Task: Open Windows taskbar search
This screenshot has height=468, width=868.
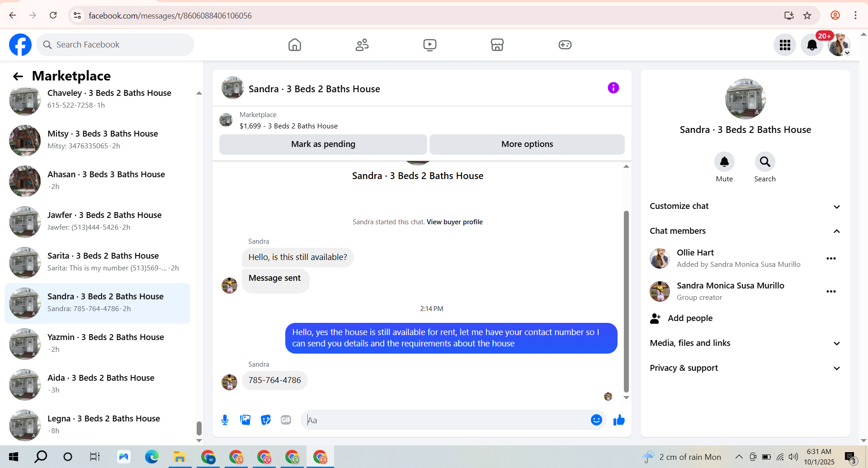Action: 41,457
